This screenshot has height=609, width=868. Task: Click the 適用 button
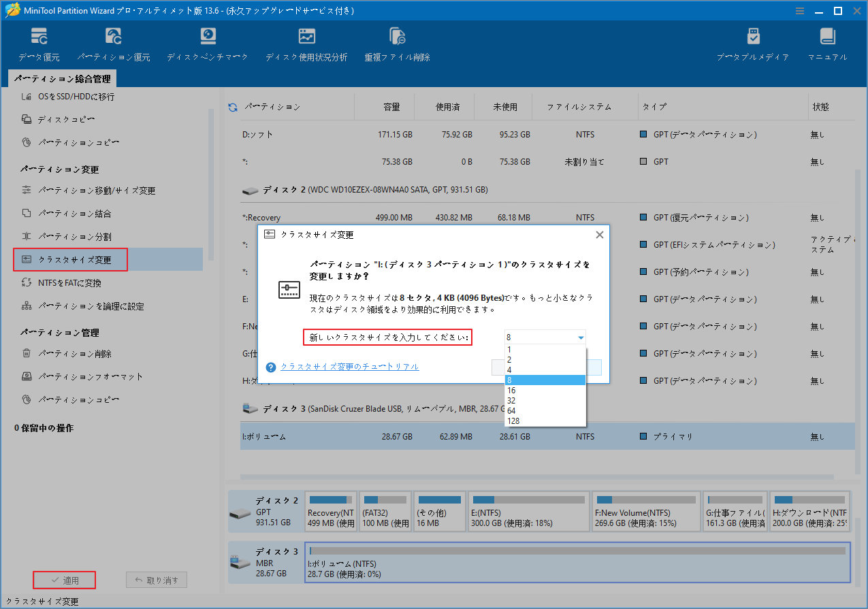(65, 580)
